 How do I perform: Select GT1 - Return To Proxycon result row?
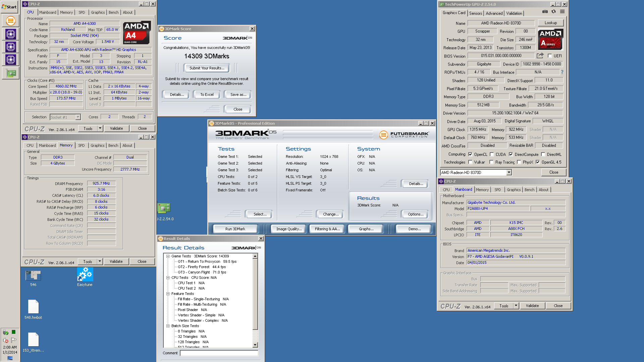tap(207, 261)
